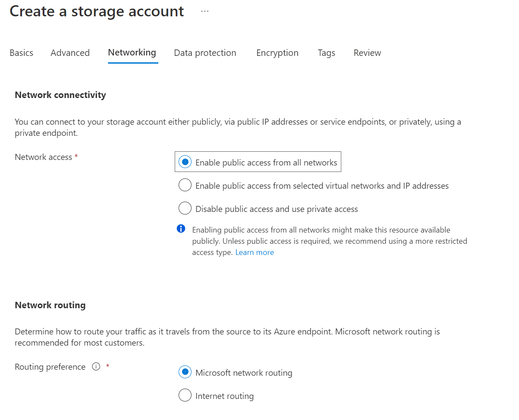Open the Tags tab
This screenshot has height=420, width=519.
click(x=327, y=53)
